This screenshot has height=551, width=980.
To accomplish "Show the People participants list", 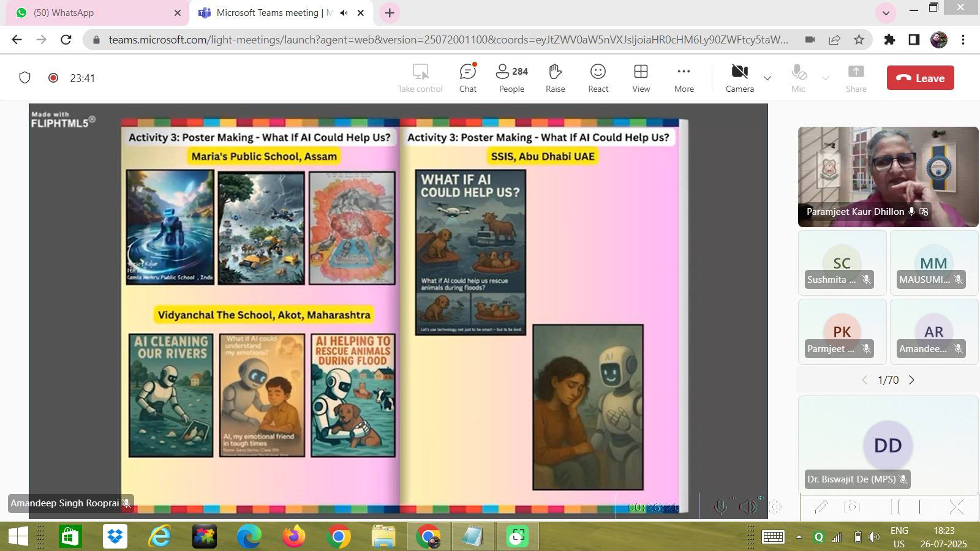I will tap(511, 78).
